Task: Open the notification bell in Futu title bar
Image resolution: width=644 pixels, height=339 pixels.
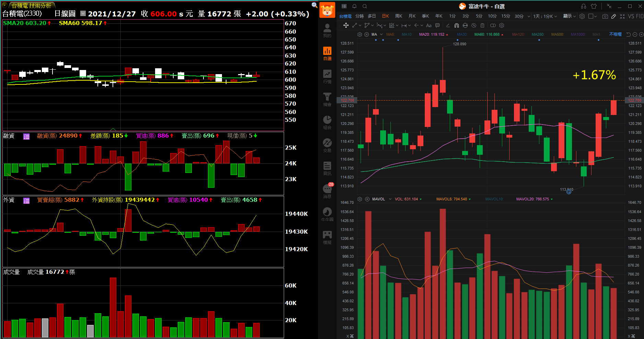Action: pyautogui.click(x=354, y=6)
